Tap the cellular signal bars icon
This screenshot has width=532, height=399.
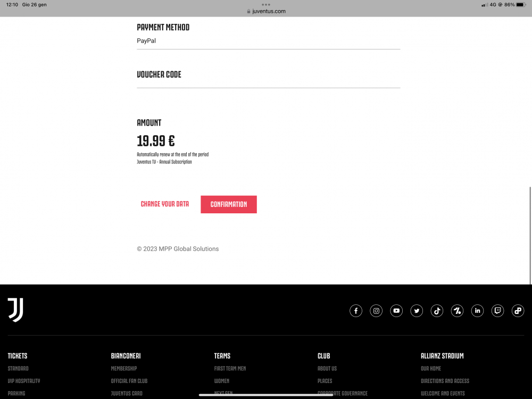click(x=485, y=5)
